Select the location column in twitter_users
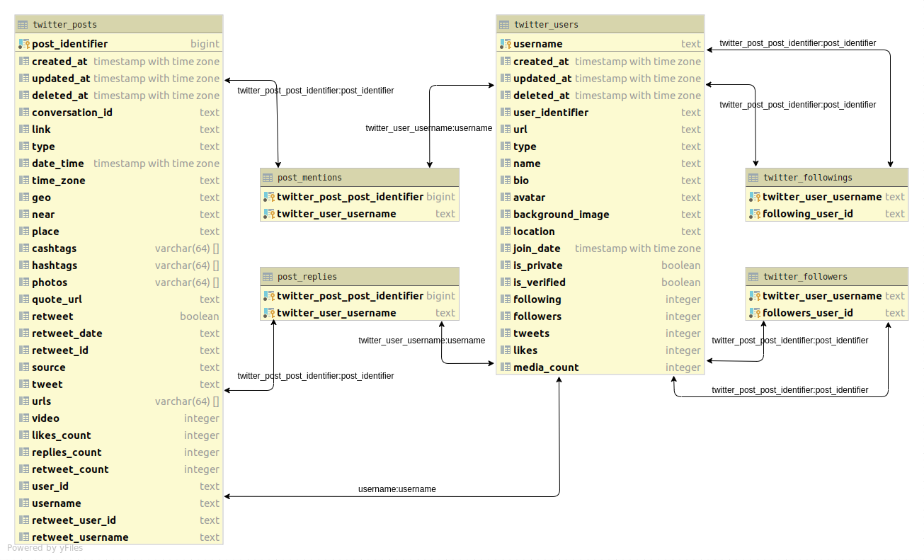The image size is (924, 560). tap(600, 232)
